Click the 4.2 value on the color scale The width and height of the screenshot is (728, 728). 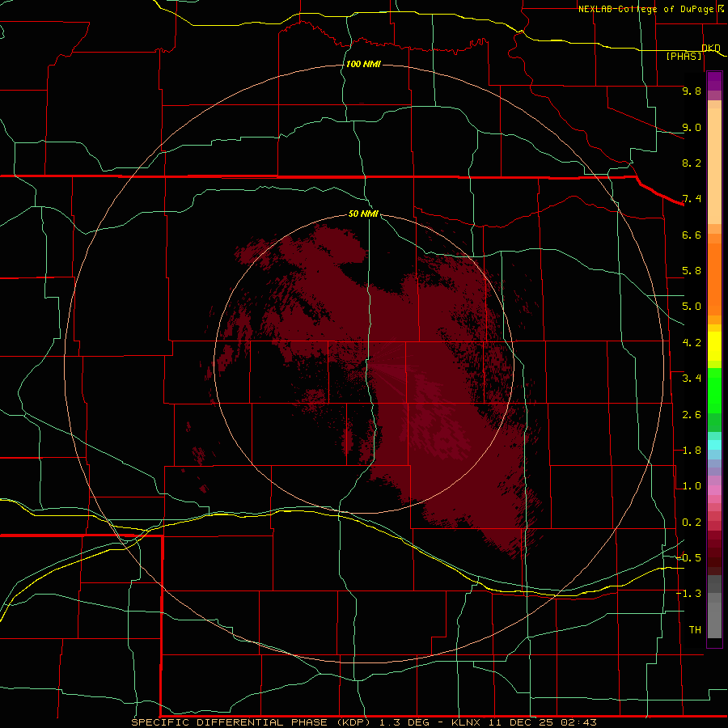click(x=692, y=343)
